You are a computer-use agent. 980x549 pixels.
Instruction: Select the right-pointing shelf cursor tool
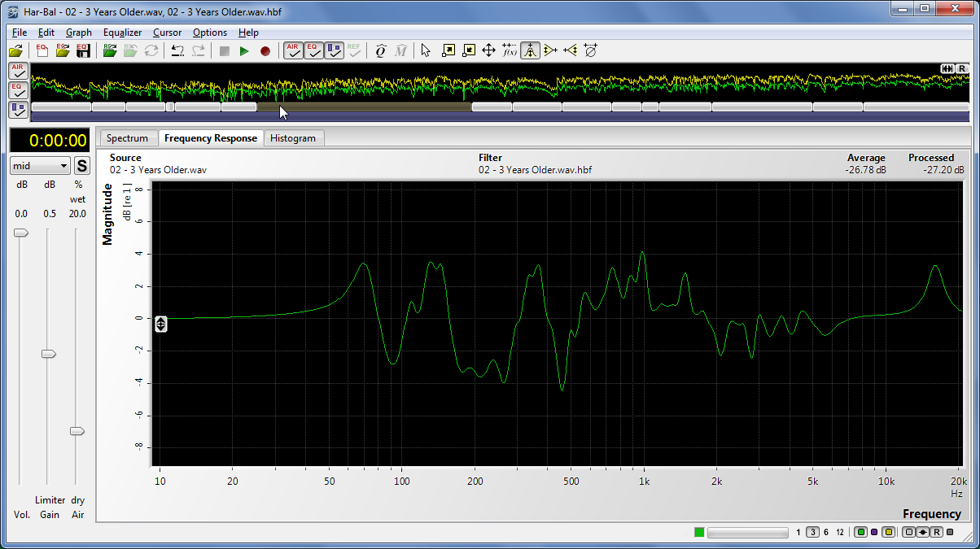551,50
